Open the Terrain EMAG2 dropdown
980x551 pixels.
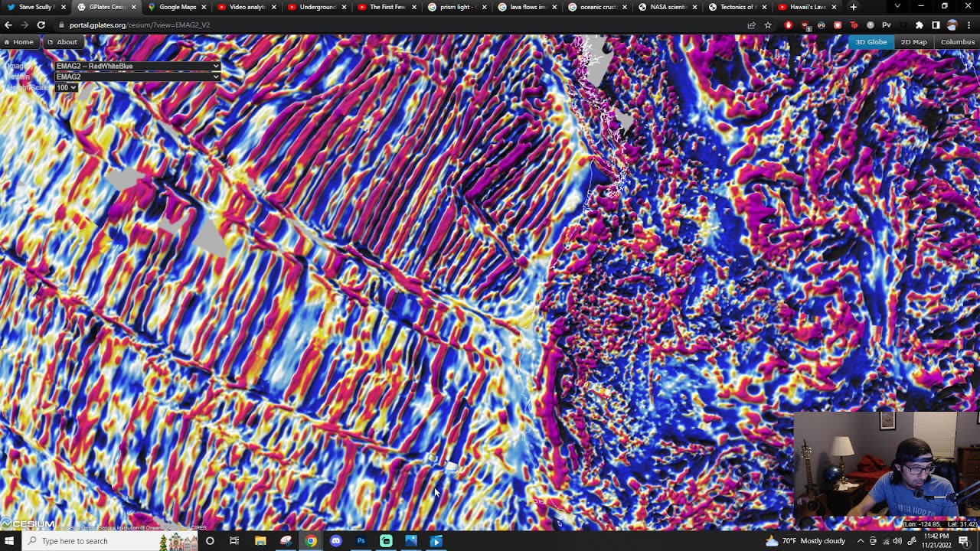(137, 77)
